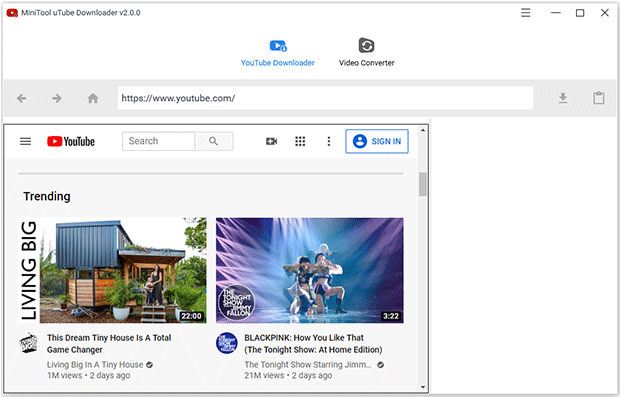Open title This Dream Tiny House
The image size is (620, 397).
pos(109,344)
